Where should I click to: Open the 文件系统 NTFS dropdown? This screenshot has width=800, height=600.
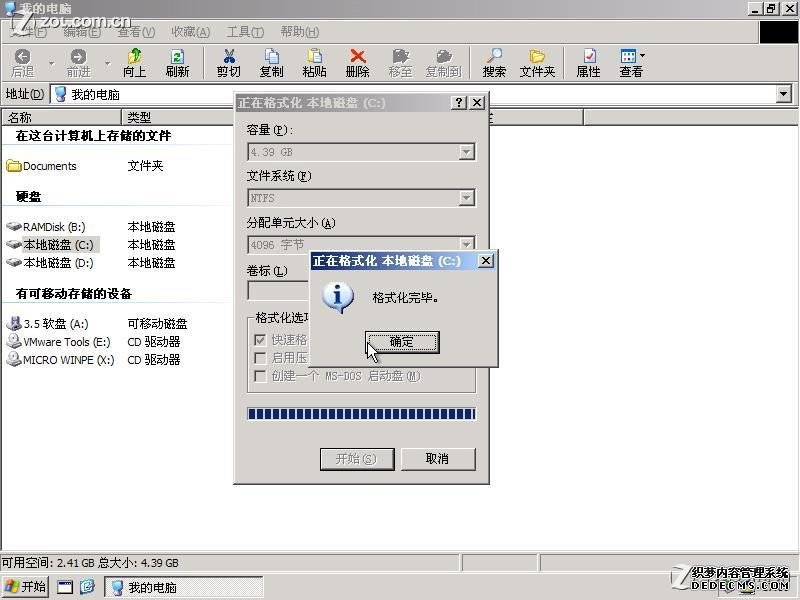click(466, 198)
